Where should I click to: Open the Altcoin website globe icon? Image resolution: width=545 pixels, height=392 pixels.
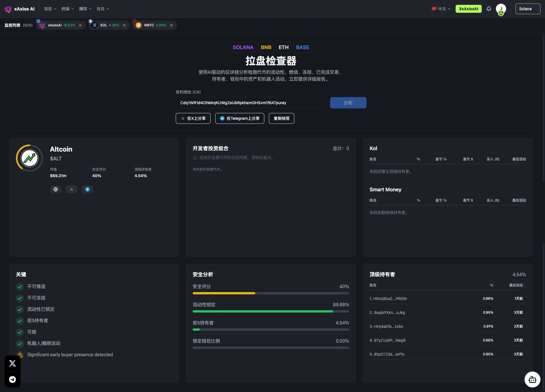[56, 189]
